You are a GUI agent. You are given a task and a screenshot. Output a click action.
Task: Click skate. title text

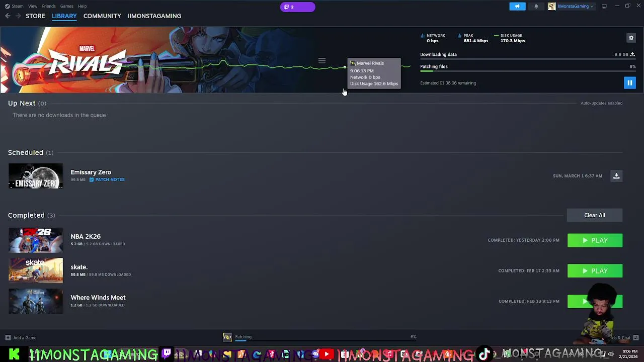[x=79, y=267]
